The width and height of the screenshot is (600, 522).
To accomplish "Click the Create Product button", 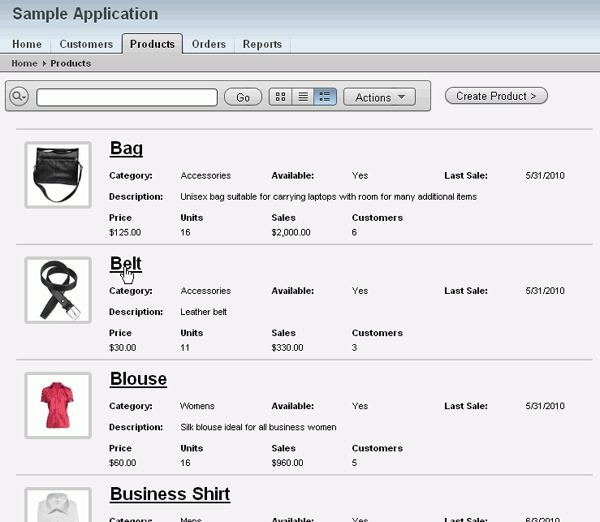I will point(496,96).
